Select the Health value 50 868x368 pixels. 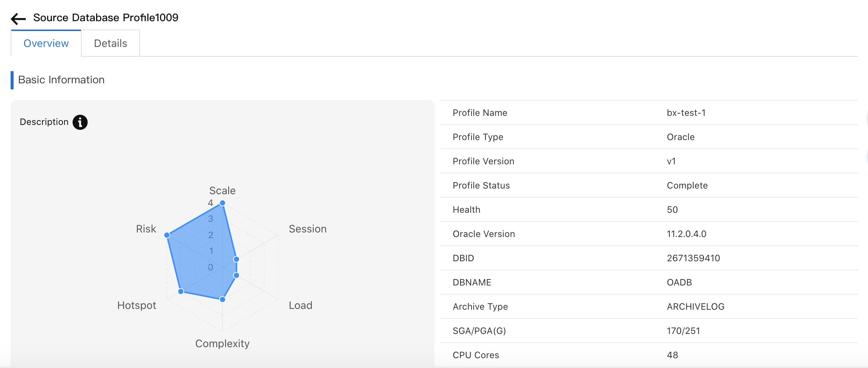pyautogui.click(x=672, y=210)
